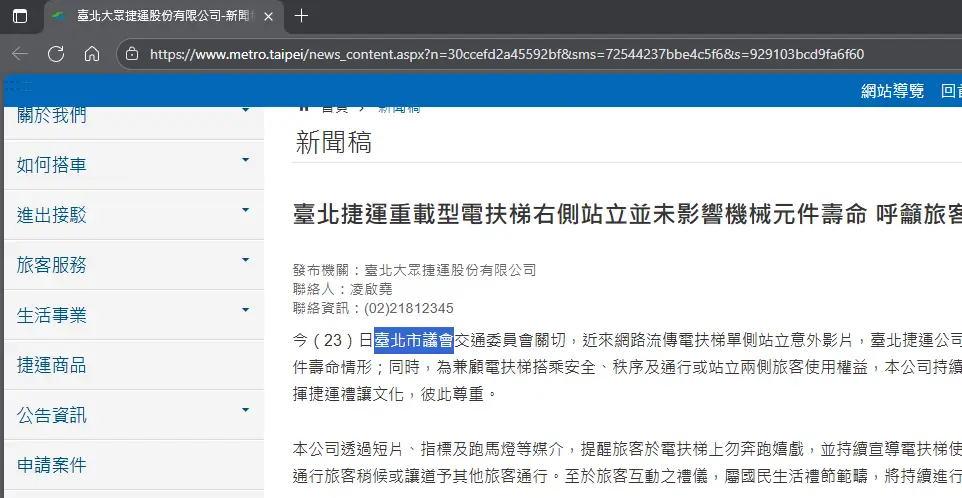Expand the 旅客服務 sidebar menu
Screen dimensions: 962x498
(x=134, y=265)
